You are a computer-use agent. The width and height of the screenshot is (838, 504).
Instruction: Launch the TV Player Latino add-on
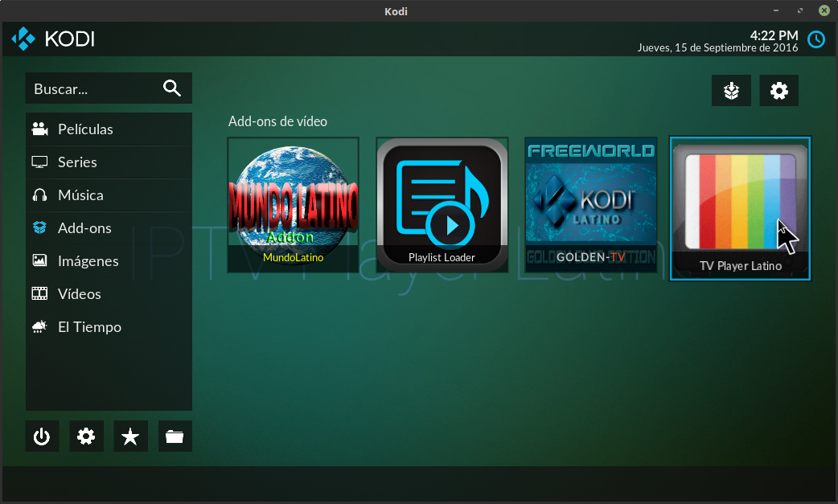[x=740, y=208]
